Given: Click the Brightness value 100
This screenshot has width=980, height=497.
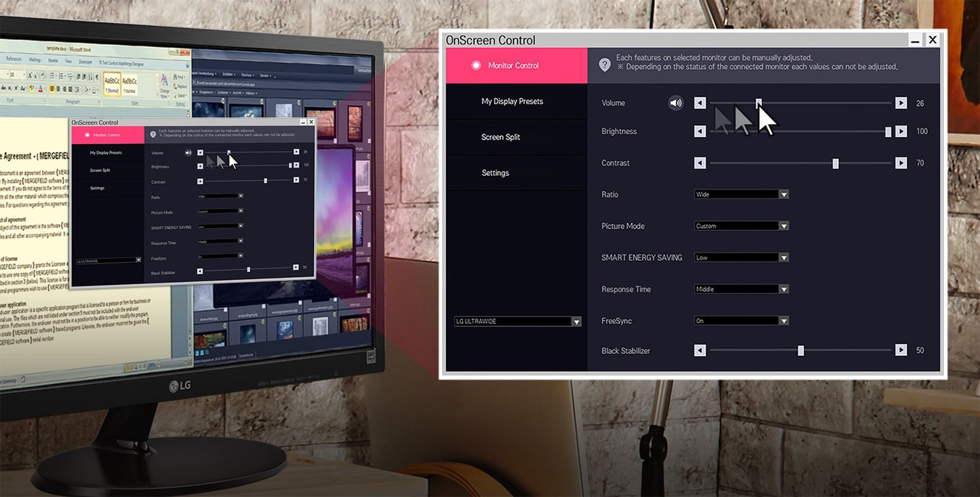Looking at the screenshot, I should (922, 131).
